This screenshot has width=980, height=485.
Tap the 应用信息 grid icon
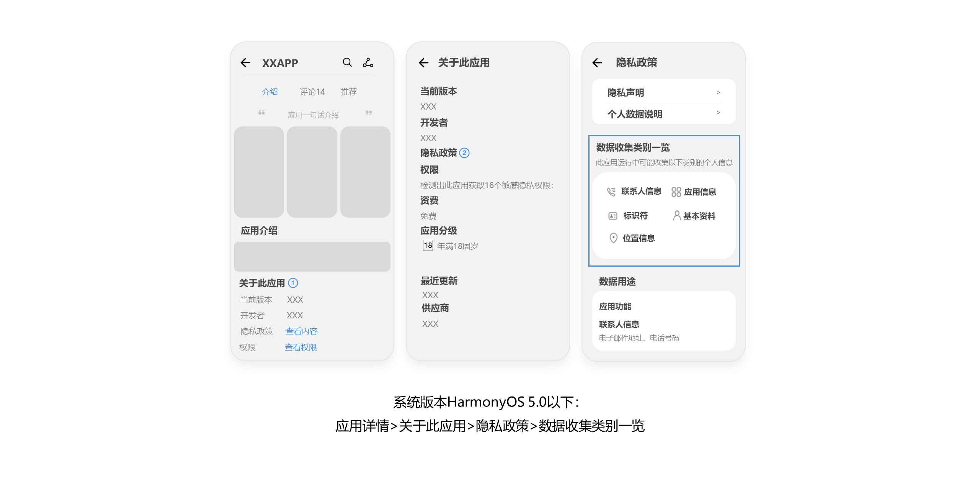point(676,192)
